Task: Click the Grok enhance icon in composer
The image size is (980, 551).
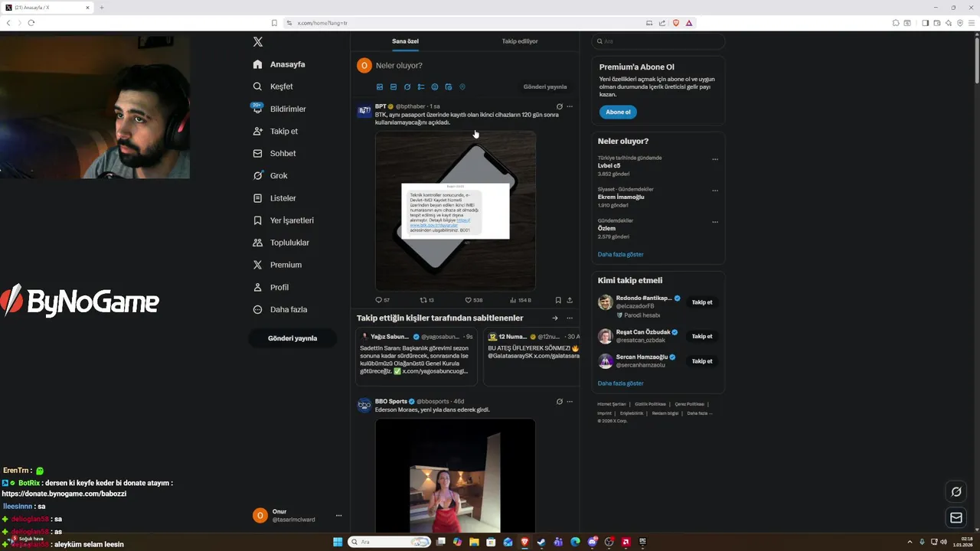Action: tap(407, 87)
